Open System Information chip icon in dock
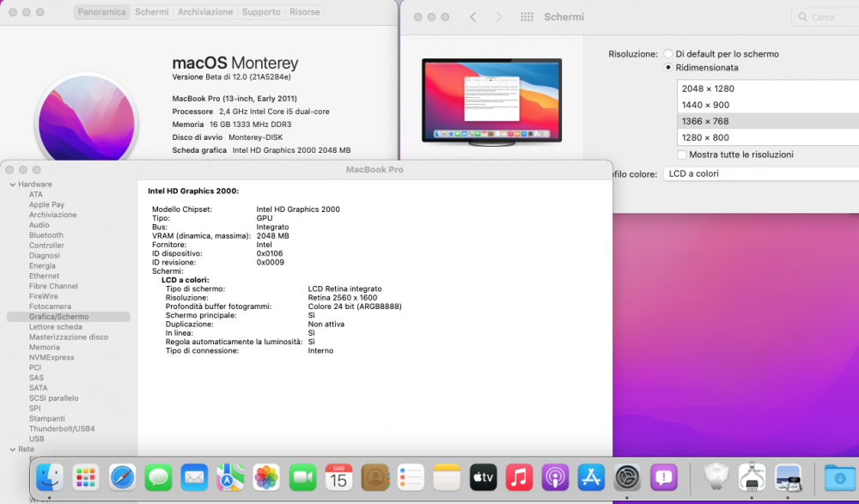The image size is (859, 504). tap(752, 477)
